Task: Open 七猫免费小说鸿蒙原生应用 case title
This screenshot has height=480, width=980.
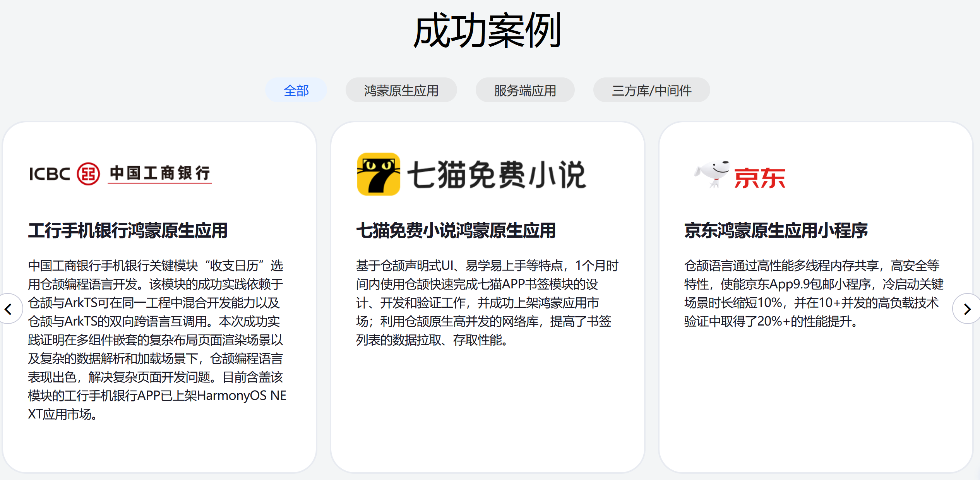Action: coord(456,231)
